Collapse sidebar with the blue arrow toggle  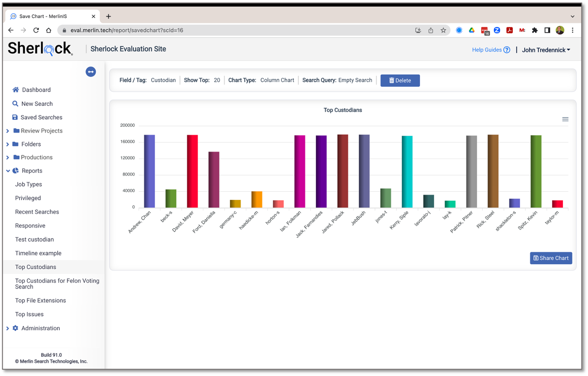pos(91,72)
